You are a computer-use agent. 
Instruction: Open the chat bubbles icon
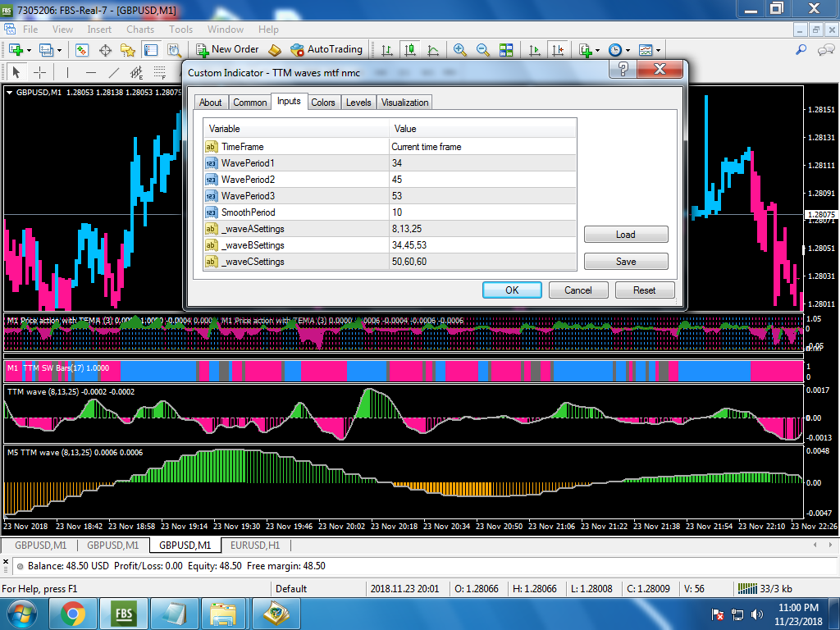pyautogui.click(x=825, y=50)
